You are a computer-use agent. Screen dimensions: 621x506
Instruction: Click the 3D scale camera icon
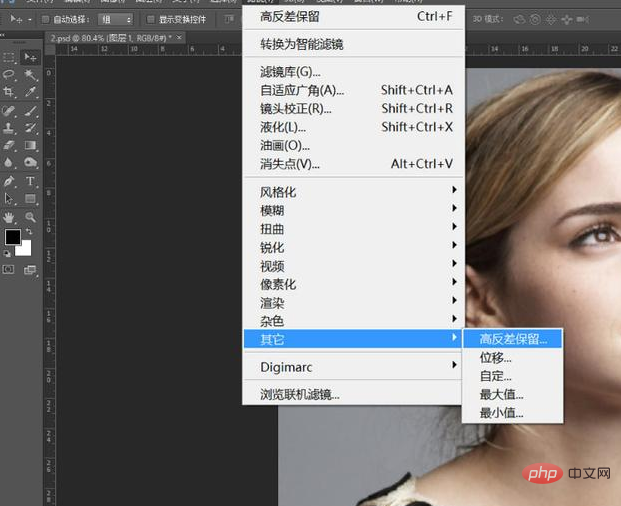pyautogui.click(x=583, y=19)
